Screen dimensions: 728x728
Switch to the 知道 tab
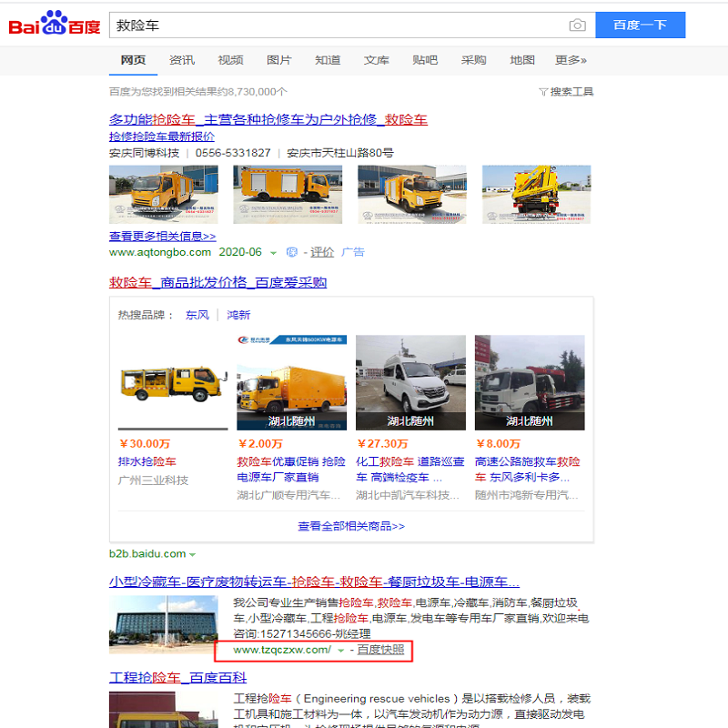point(328,60)
